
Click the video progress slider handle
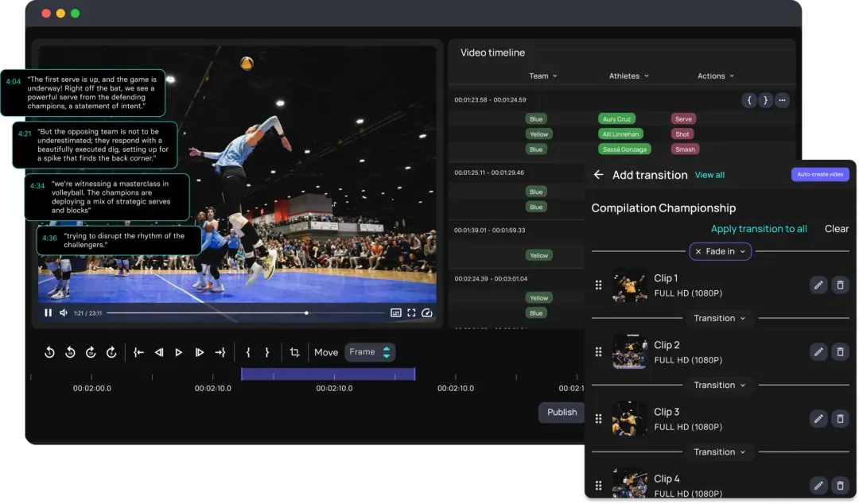click(307, 313)
